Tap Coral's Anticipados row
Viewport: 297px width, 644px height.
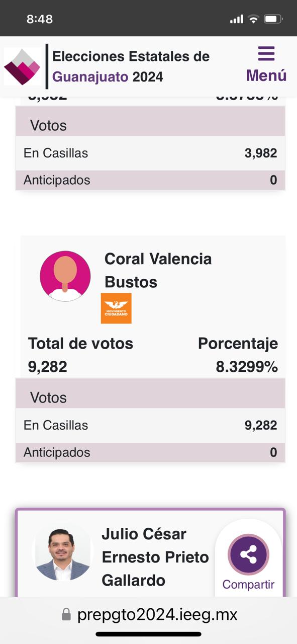[150, 452]
